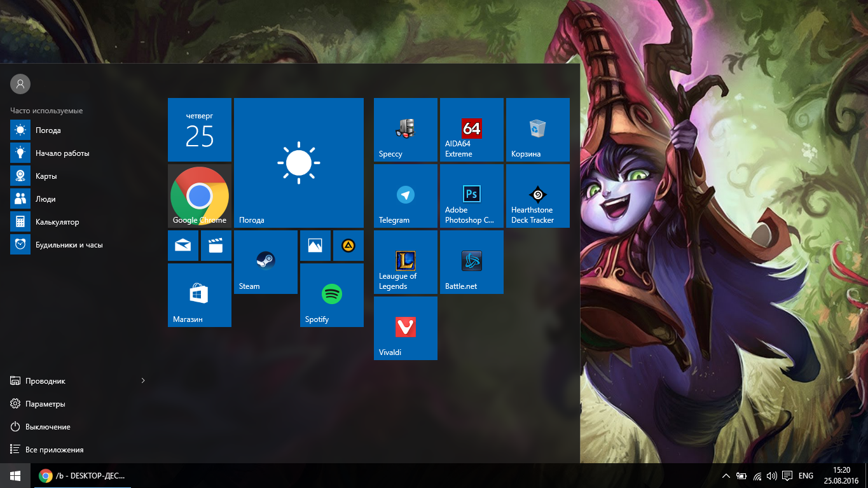Image resolution: width=868 pixels, height=488 pixels.
Task: Click the ENG language indicator
Action: point(806,476)
